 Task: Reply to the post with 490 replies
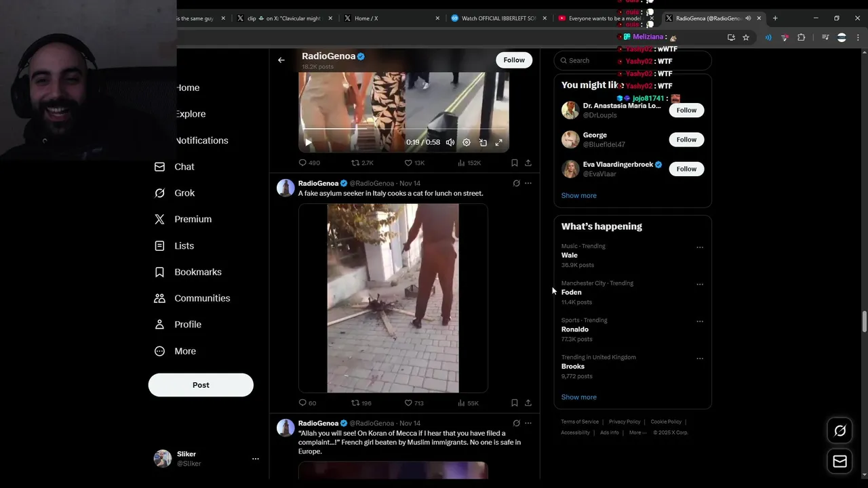(309, 163)
